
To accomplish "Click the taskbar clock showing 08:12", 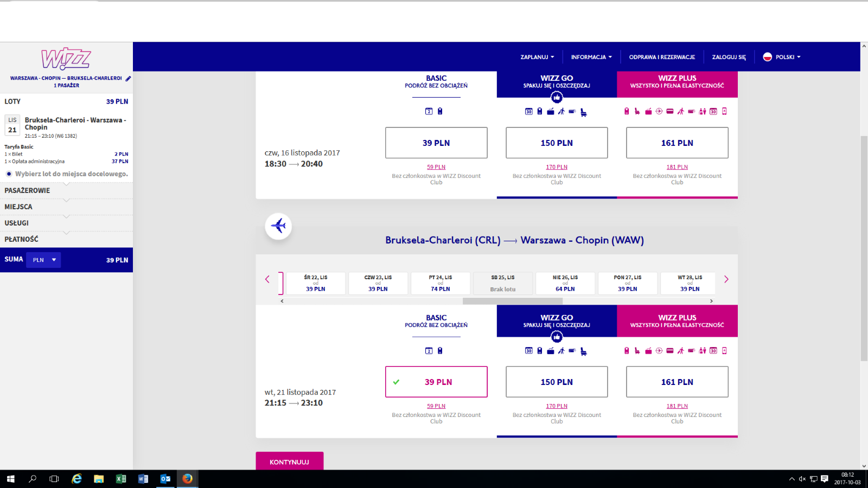I will pyautogui.click(x=847, y=479).
